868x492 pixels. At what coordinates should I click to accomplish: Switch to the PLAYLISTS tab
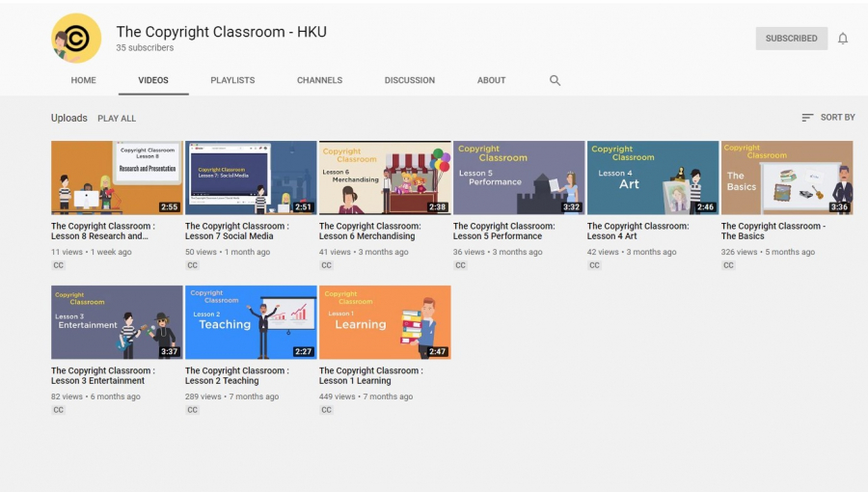tap(232, 80)
